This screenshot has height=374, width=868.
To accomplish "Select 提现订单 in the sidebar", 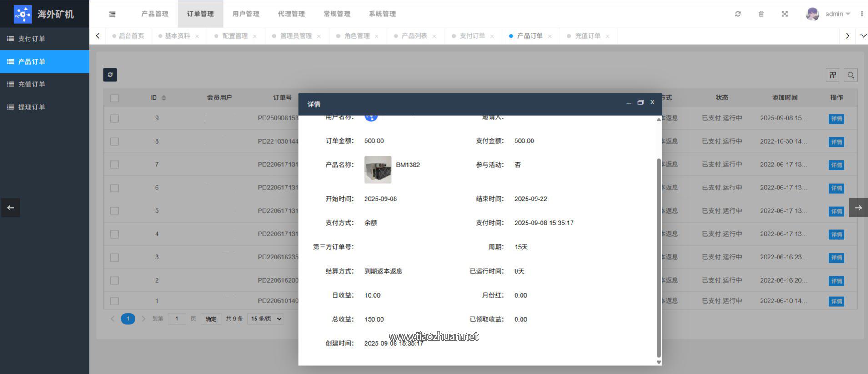I will [45, 107].
